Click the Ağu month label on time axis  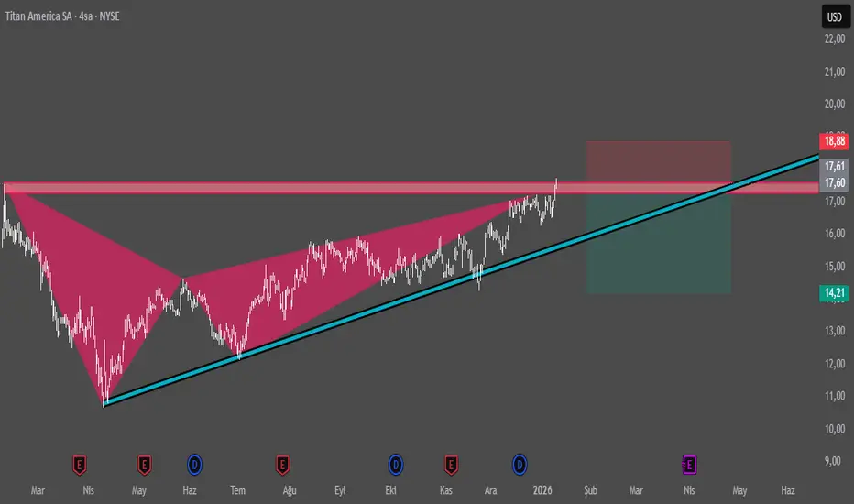[290, 490]
